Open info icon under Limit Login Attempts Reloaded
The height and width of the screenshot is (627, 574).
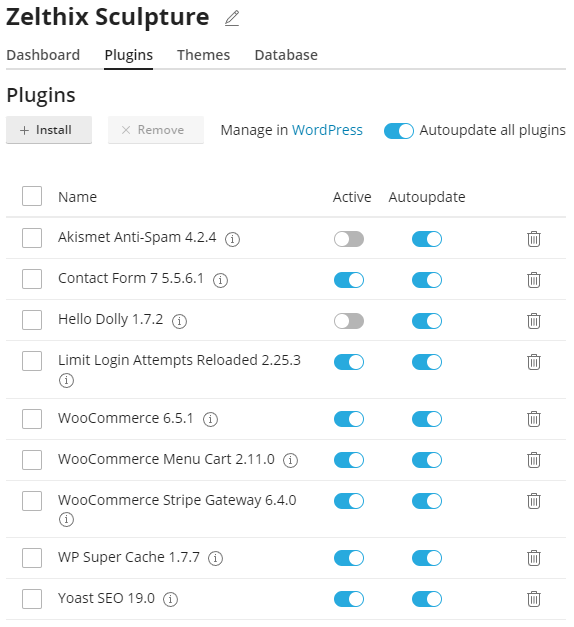coord(66,380)
